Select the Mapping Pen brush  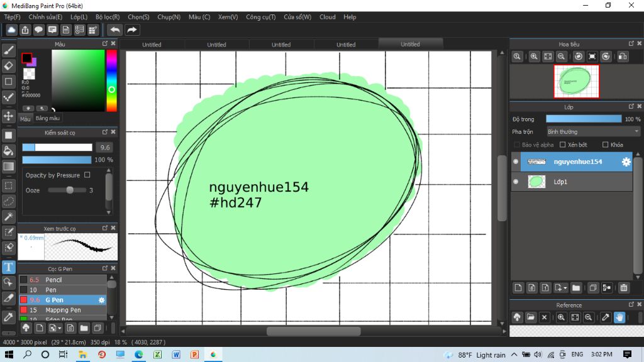[63, 310]
